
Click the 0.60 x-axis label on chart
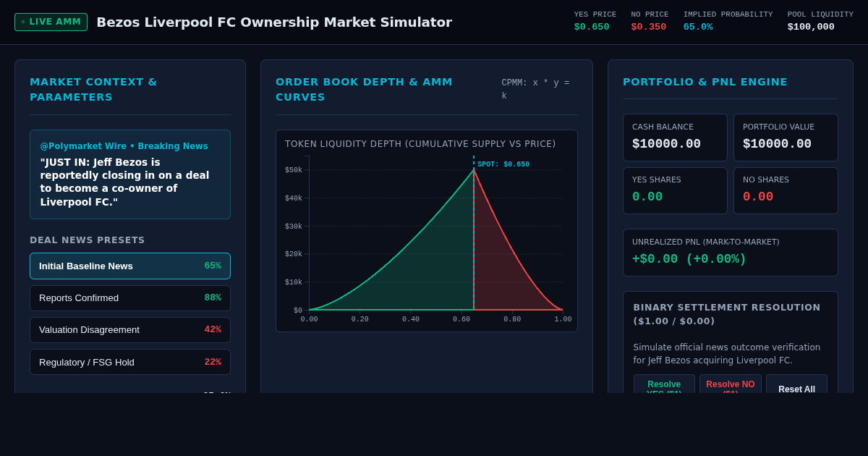coord(461,319)
